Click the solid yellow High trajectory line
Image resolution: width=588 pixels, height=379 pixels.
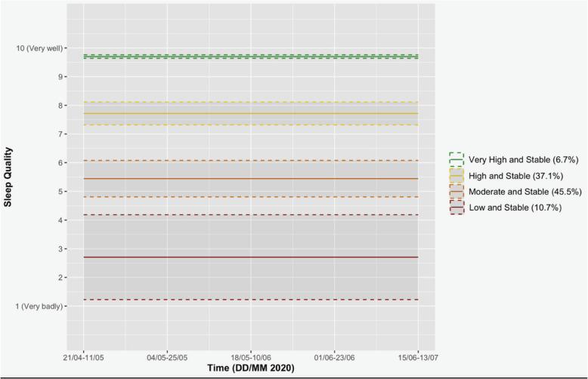click(x=251, y=114)
